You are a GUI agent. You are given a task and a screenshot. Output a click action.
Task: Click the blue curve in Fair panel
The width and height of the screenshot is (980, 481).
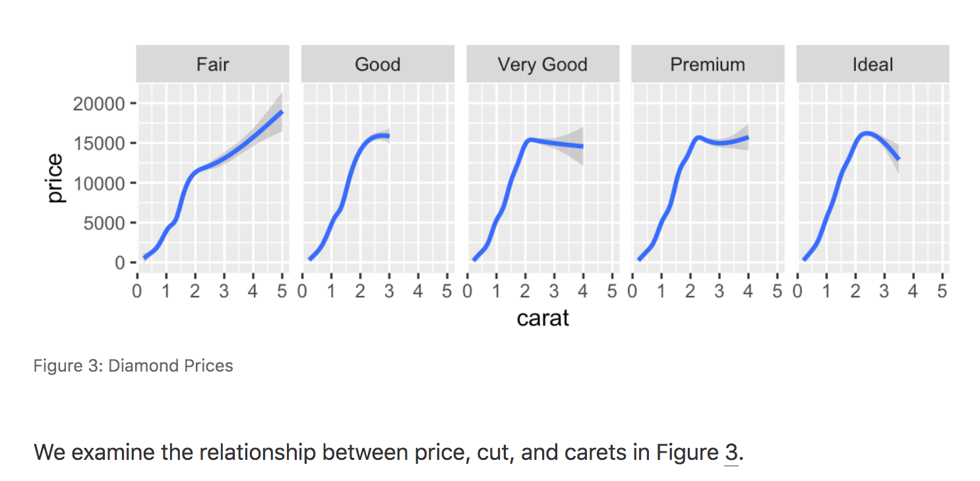[224, 158]
